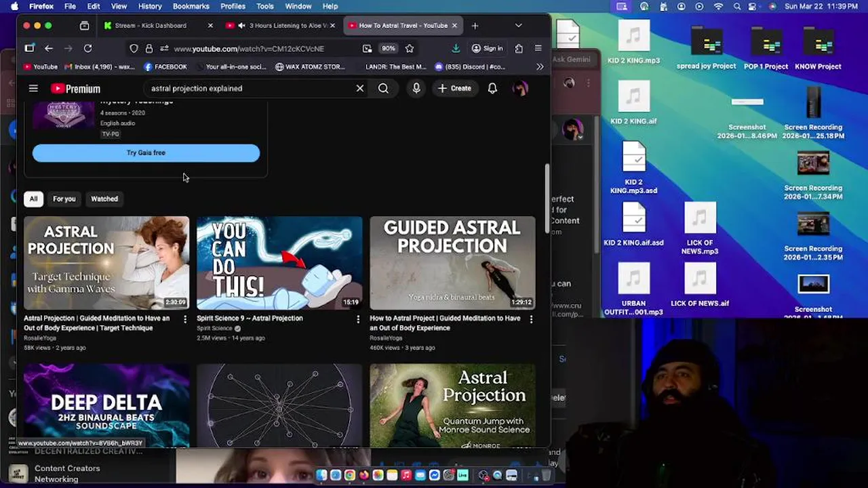Screen dimensions: 868x488
Task: Open the 'Deep Delta 2Hz Binaural Beats' thumbnail
Action: click(106, 405)
